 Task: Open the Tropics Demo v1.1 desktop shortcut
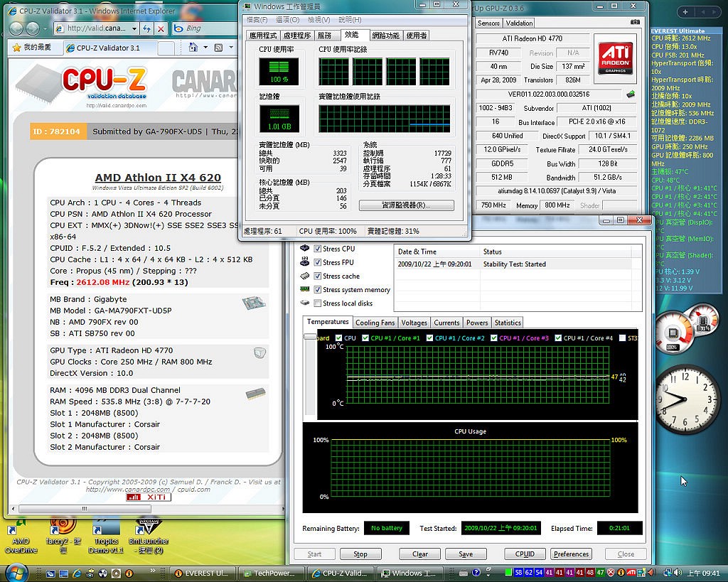coord(106,537)
